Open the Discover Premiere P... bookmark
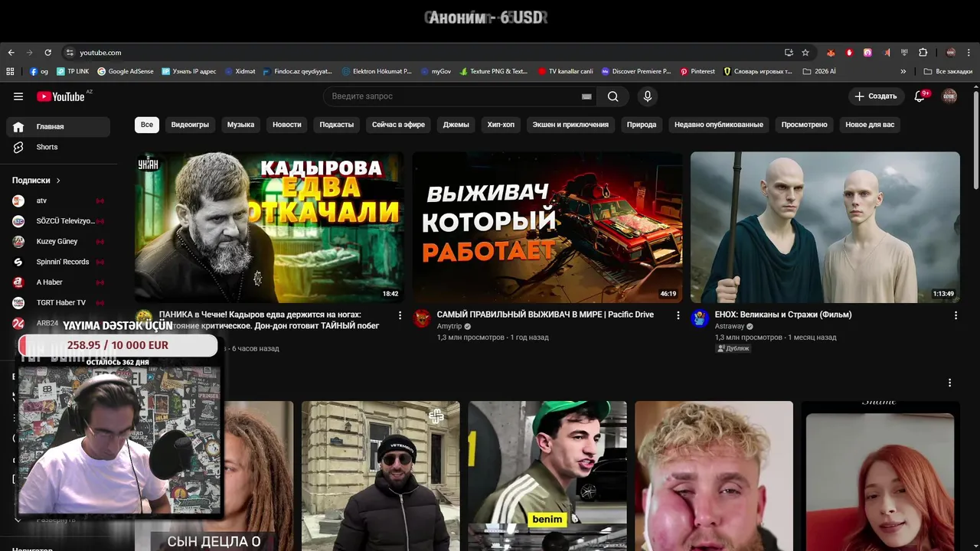This screenshot has height=551, width=980. [x=635, y=71]
